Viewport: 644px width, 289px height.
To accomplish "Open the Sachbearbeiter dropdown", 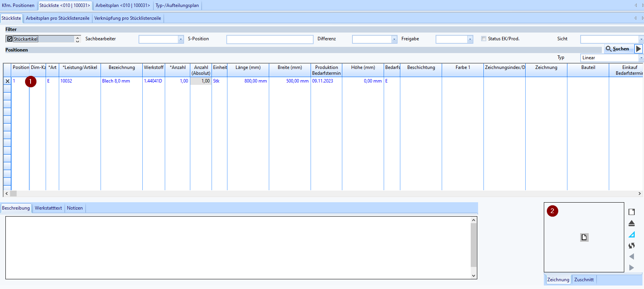I will pyautogui.click(x=180, y=39).
